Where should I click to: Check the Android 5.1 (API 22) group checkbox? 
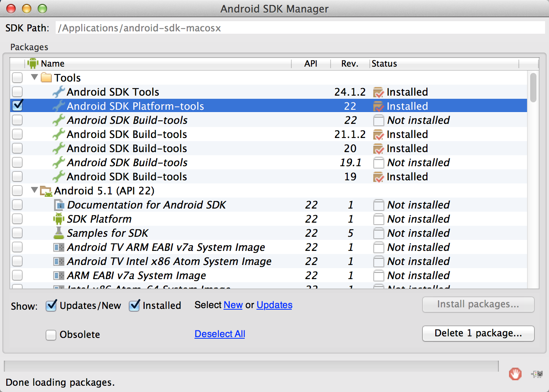point(17,191)
